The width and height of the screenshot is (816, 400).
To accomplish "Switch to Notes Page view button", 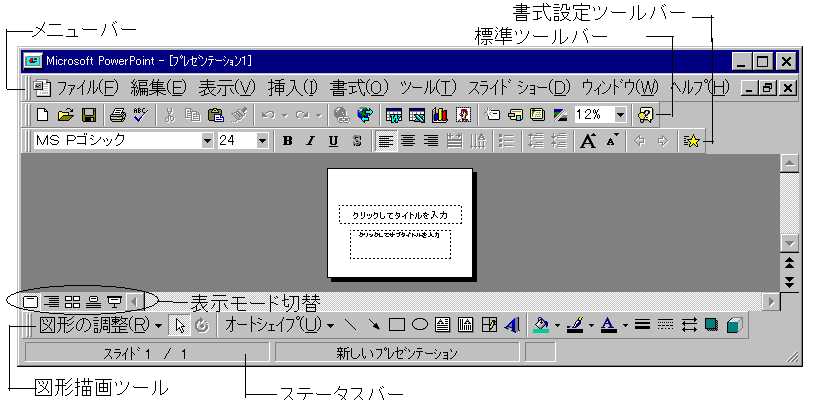I will tap(93, 301).
